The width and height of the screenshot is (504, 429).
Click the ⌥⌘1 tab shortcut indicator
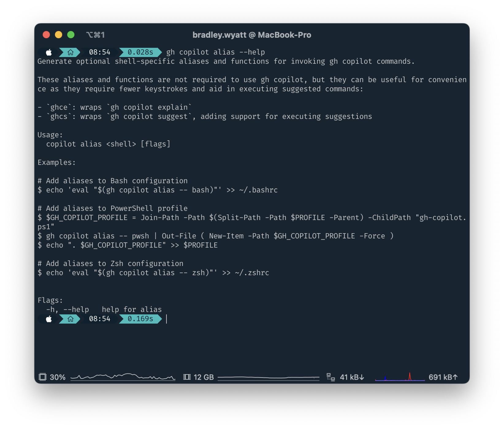pyautogui.click(x=95, y=35)
